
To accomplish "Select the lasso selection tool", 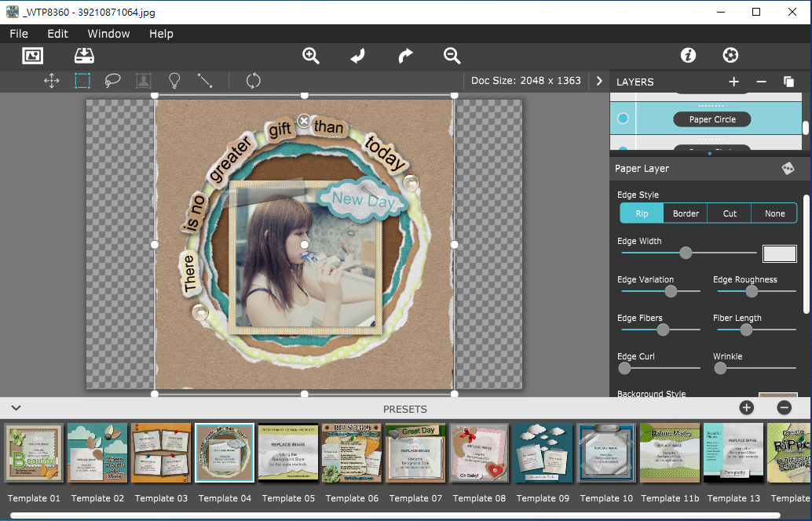I will coord(112,81).
